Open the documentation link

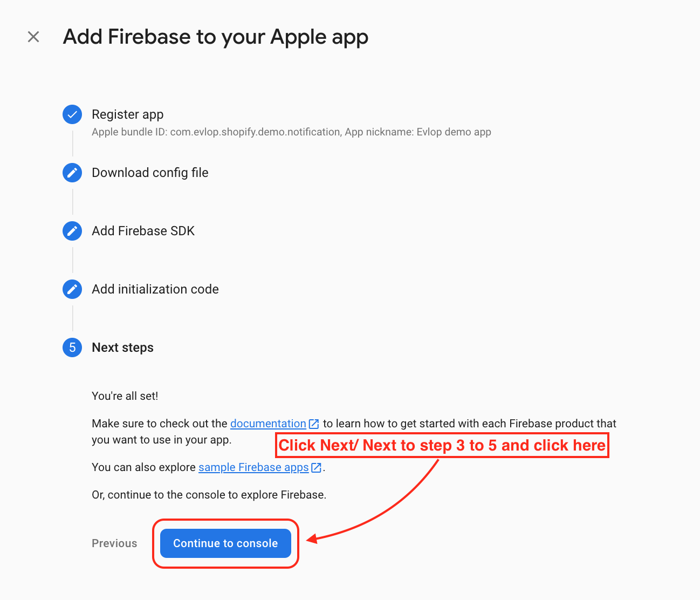(x=268, y=424)
